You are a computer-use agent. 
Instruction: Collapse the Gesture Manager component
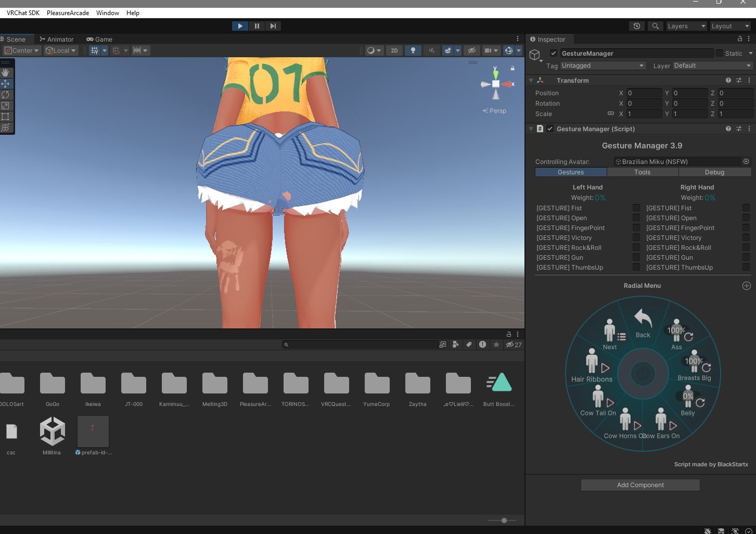[531, 129]
